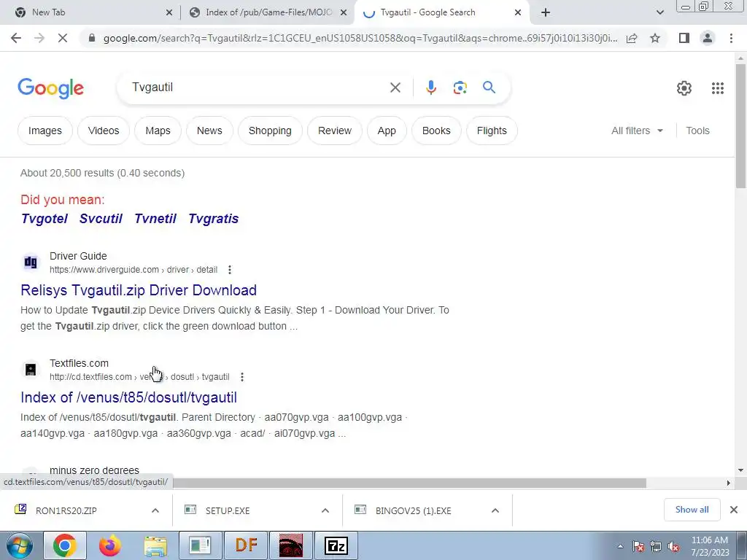Image resolution: width=747 pixels, height=560 pixels.
Task: Click the Google logo
Action: coord(50,88)
